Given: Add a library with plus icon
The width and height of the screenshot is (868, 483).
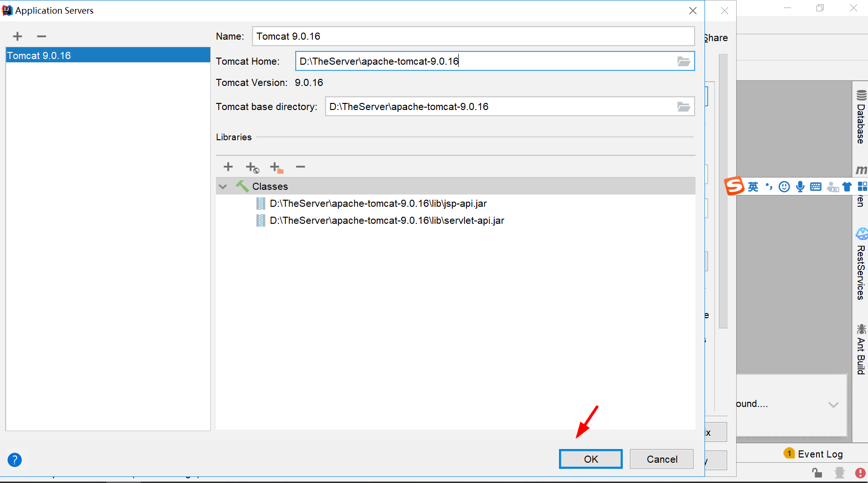Looking at the screenshot, I should [x=228, y=167].
